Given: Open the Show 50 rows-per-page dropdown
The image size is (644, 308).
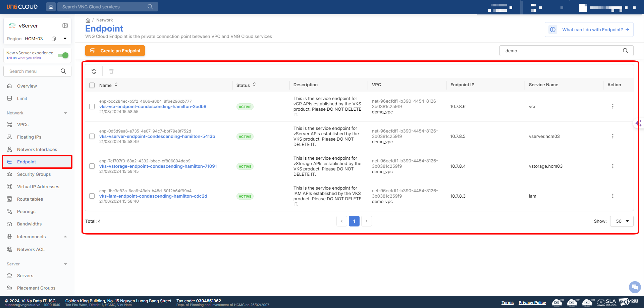Looking at the screenshot, I should pos(622,221).
